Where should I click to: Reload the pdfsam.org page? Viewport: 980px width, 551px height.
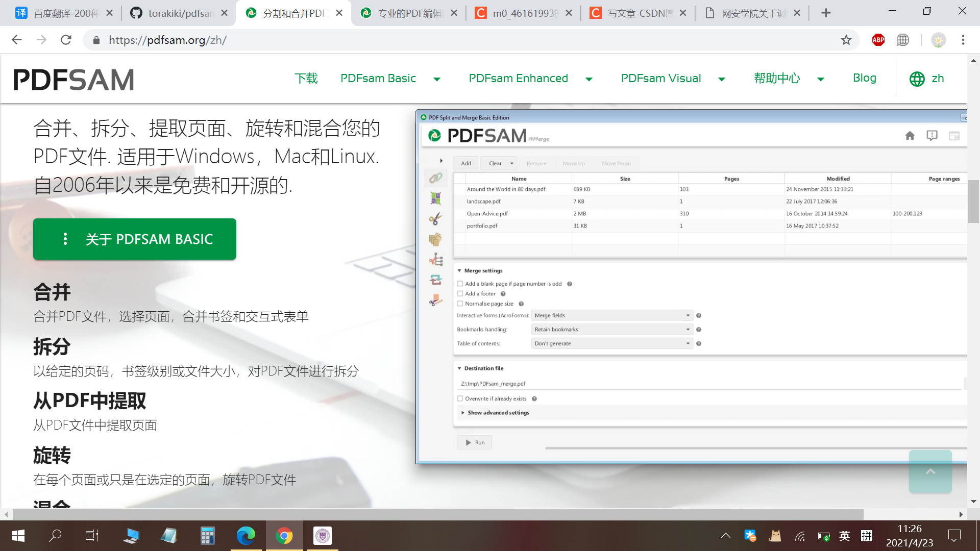pos(66,40)
